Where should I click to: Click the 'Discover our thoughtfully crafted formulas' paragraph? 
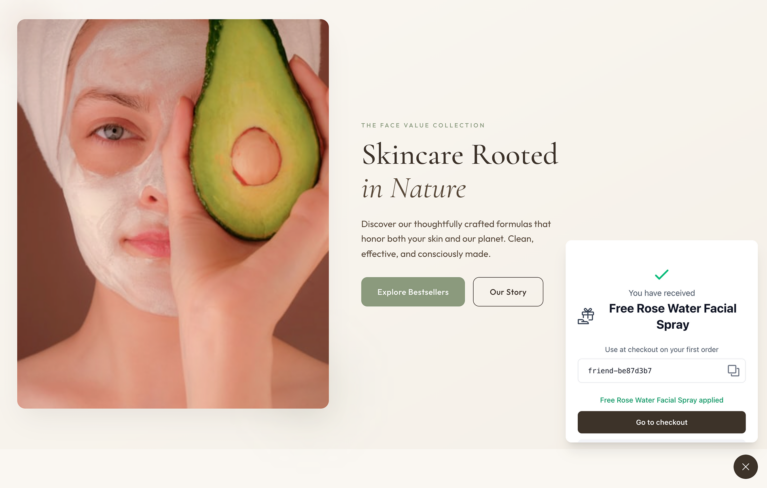coord(456,239)
